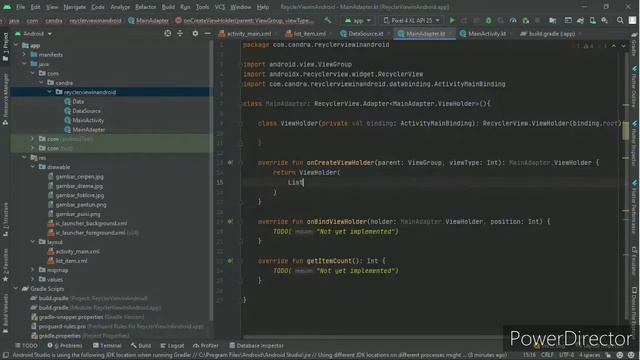Open the Refactor menu
The image size is (640, 360).
pyautogui.click(x=145, y=7)
